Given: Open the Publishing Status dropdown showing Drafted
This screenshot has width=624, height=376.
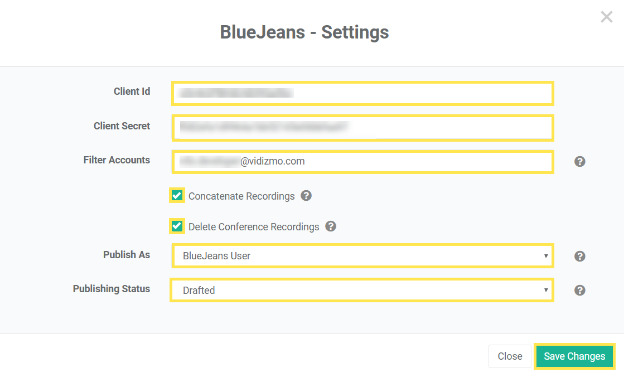Looking at the screenshot, I should (x=362, y=290).
